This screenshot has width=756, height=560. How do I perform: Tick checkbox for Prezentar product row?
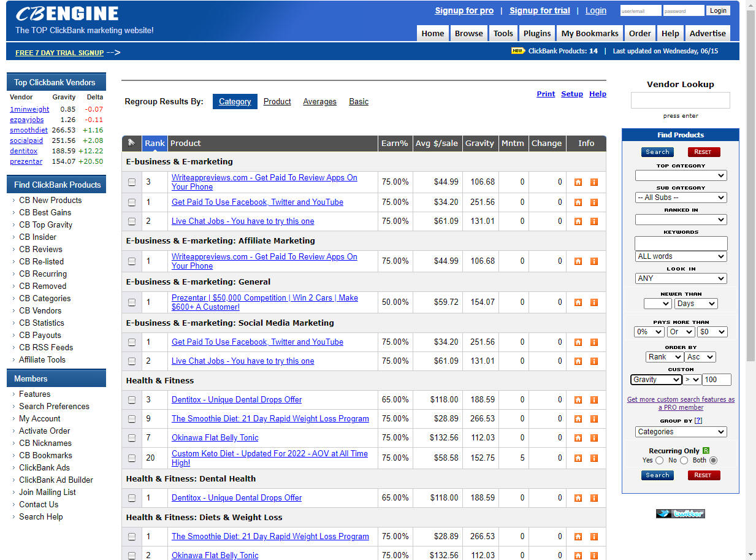[132, 302]
